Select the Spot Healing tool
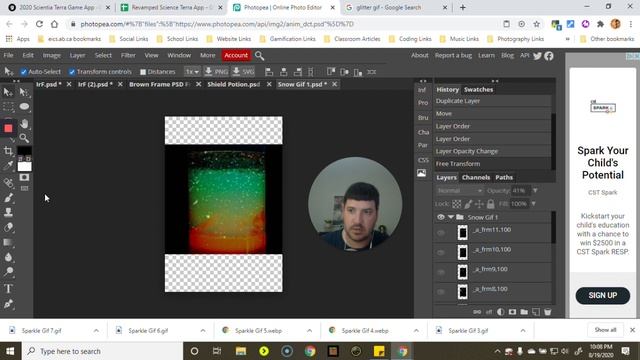The height and width of the screenshot is (360, 640). (8, 182)
